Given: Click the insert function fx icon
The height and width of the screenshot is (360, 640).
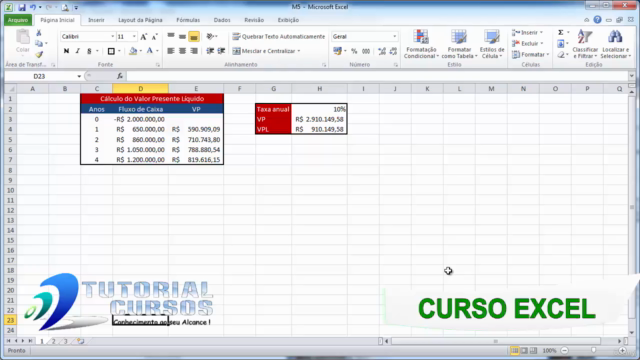Looking at the screenshot, I should (x=120, y=76).
